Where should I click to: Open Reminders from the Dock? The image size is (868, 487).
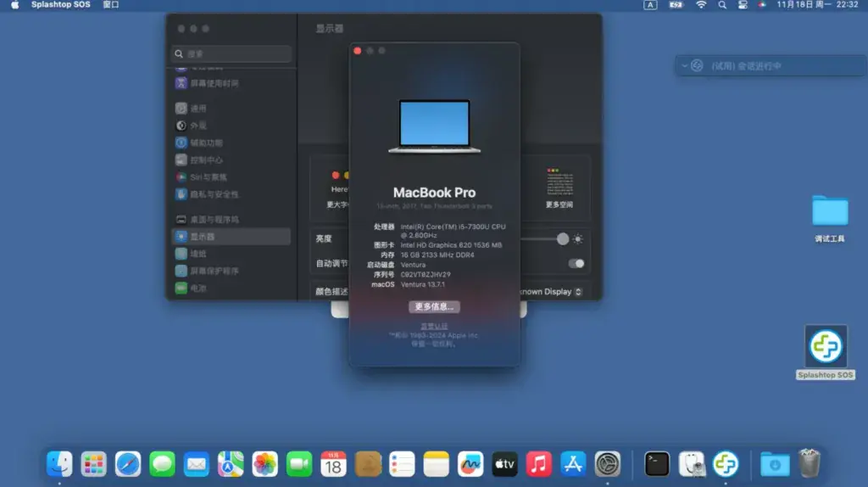click(x=402, y=464)
